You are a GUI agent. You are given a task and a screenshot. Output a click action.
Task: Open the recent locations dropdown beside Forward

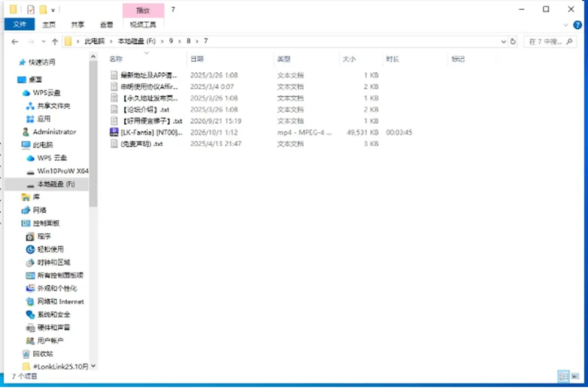coord(43,42)
